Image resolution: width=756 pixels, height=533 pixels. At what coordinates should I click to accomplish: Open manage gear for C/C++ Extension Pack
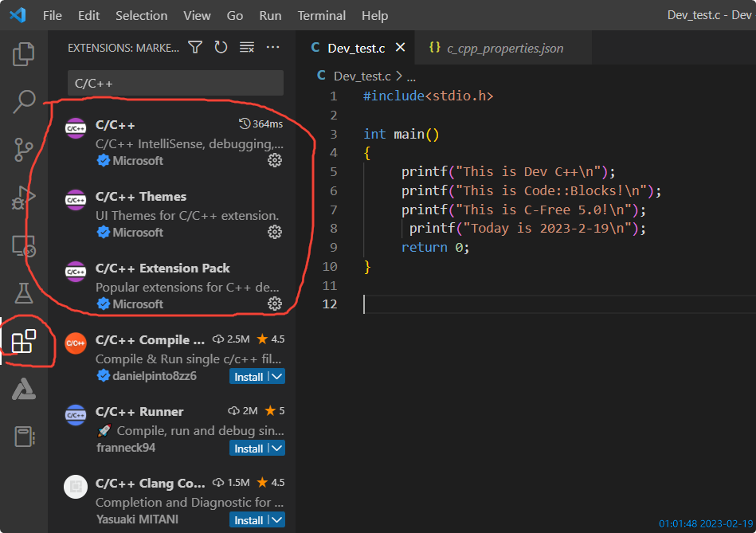[x=275, y=304]
